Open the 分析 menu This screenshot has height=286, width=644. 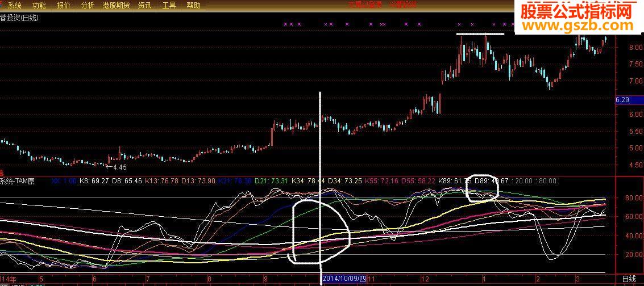[x=88, y=5]
